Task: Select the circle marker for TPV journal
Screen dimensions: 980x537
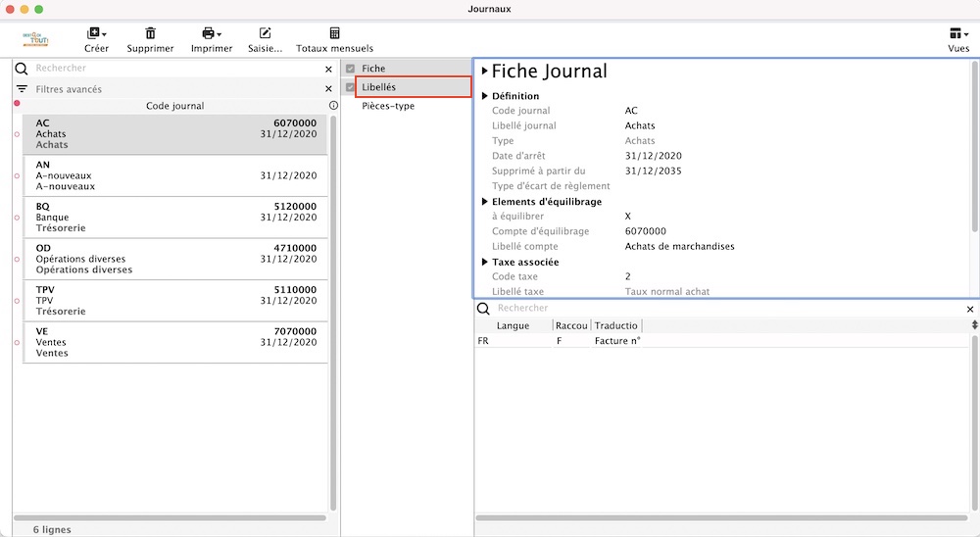Action: click(17, 301)
